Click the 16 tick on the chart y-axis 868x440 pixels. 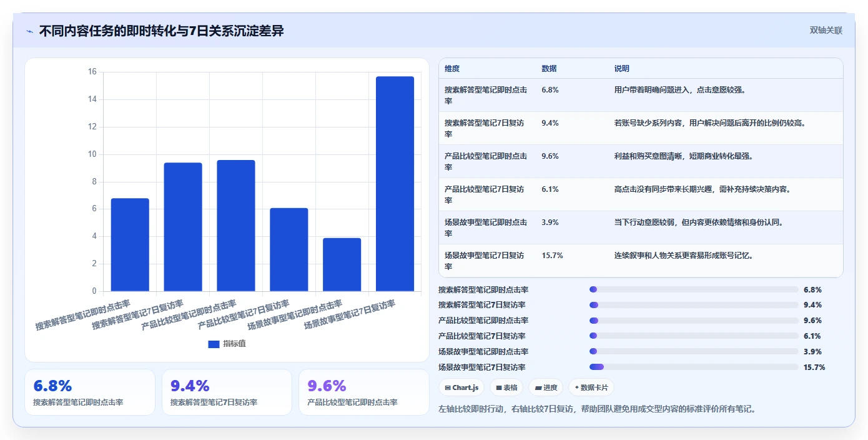(92, 72)
